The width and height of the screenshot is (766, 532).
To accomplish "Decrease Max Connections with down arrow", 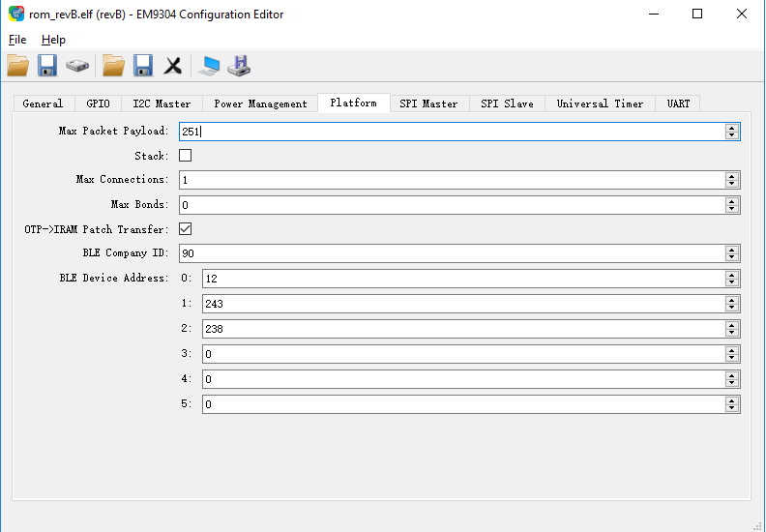I will (x=732, y=184).
